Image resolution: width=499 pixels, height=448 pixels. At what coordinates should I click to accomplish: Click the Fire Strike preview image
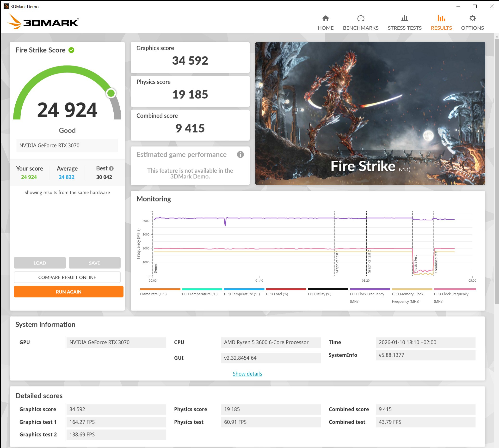(370, 113)
